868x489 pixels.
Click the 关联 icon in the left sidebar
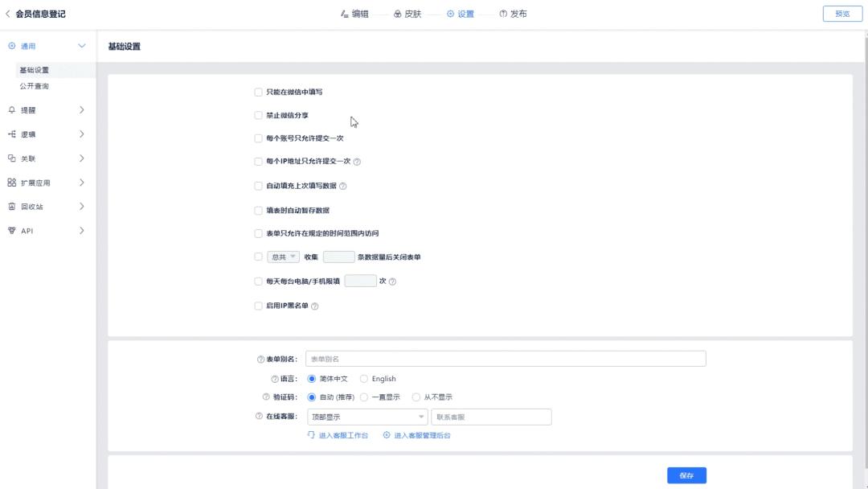click(11, 158)
